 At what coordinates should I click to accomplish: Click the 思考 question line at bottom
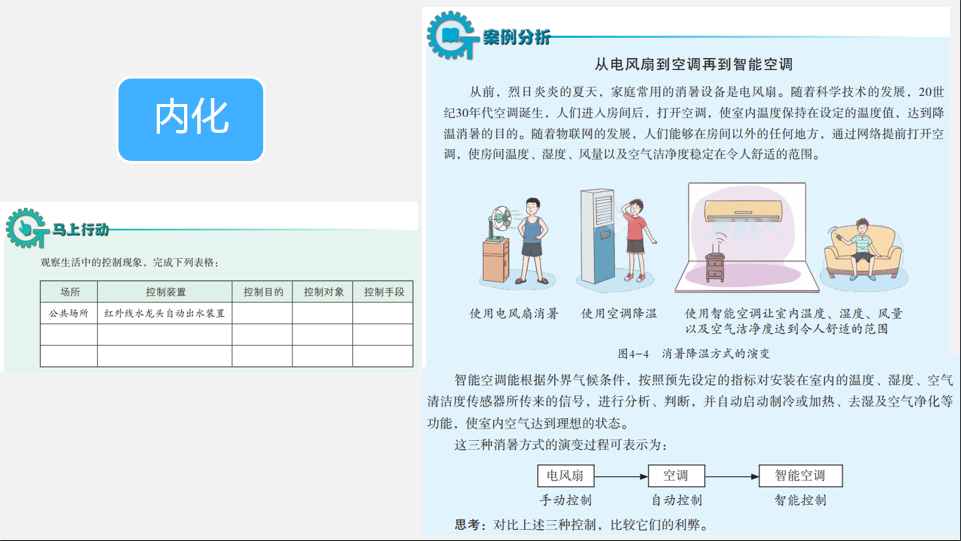[x=580, y=524]
